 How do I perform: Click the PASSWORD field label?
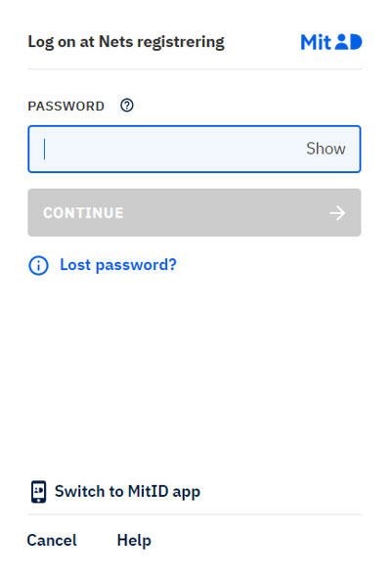(x=65, y=107)
